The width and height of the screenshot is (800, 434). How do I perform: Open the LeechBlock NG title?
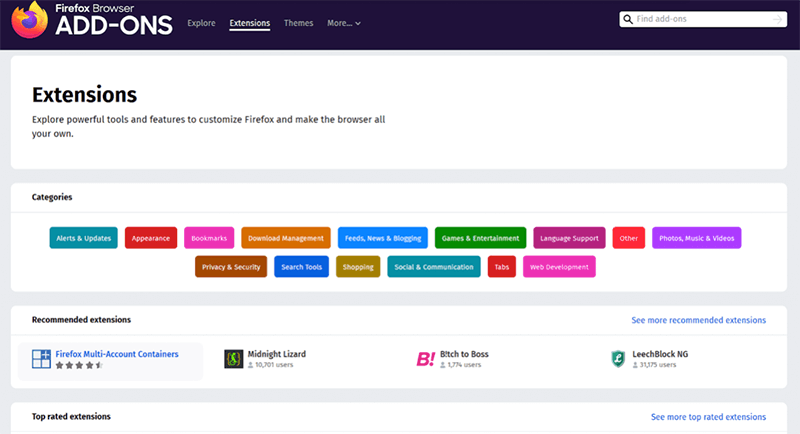(660, 354)
